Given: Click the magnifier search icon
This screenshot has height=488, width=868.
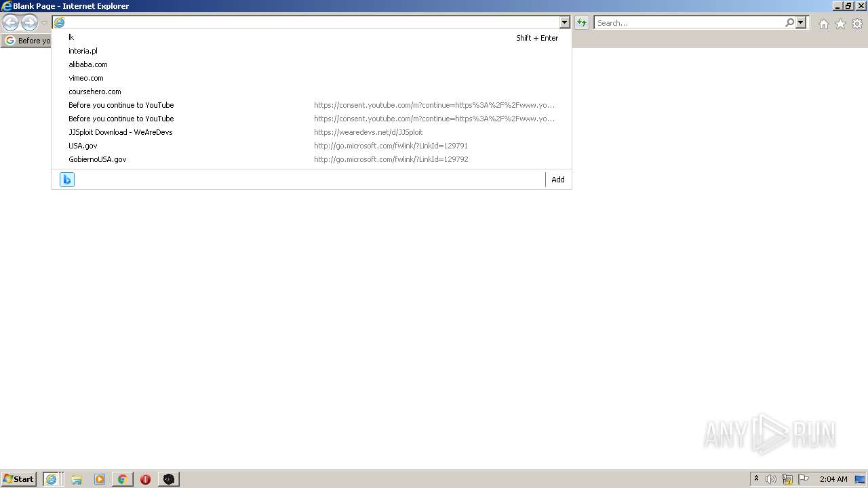Looking at the screenshot, I should pos(789,23).
